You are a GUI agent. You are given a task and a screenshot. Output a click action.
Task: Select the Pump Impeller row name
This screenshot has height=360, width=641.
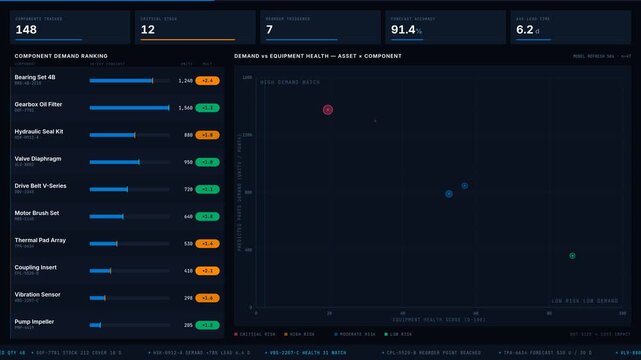tap(34, 322)
